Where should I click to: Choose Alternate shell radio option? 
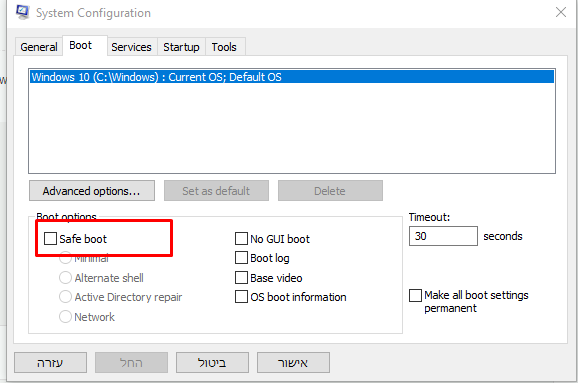coord(65,278)
